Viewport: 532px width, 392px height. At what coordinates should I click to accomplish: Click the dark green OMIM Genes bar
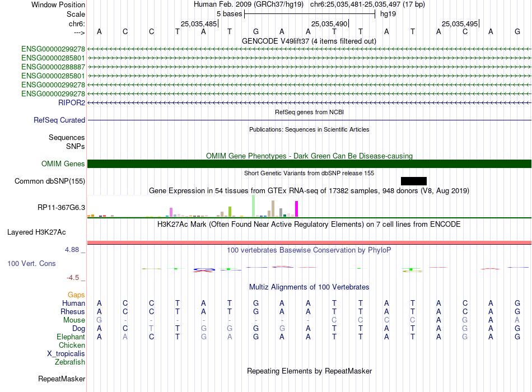tap(309, 164)
